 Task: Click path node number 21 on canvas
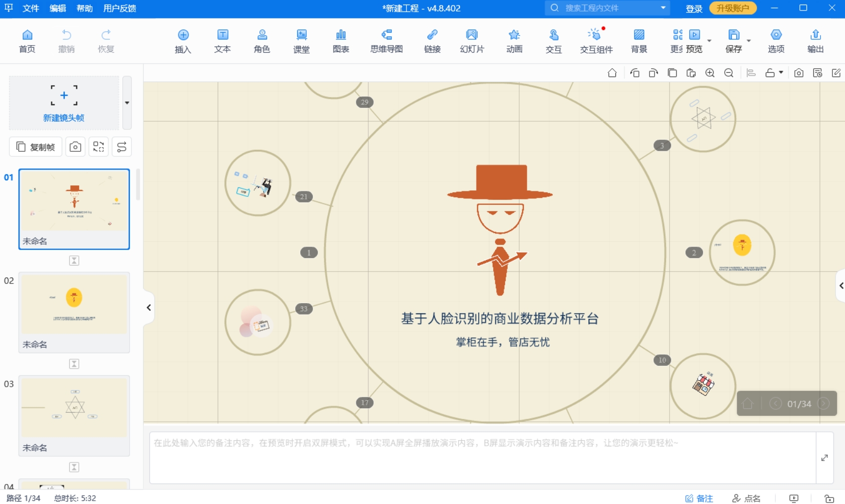click(x=304, y=197)
